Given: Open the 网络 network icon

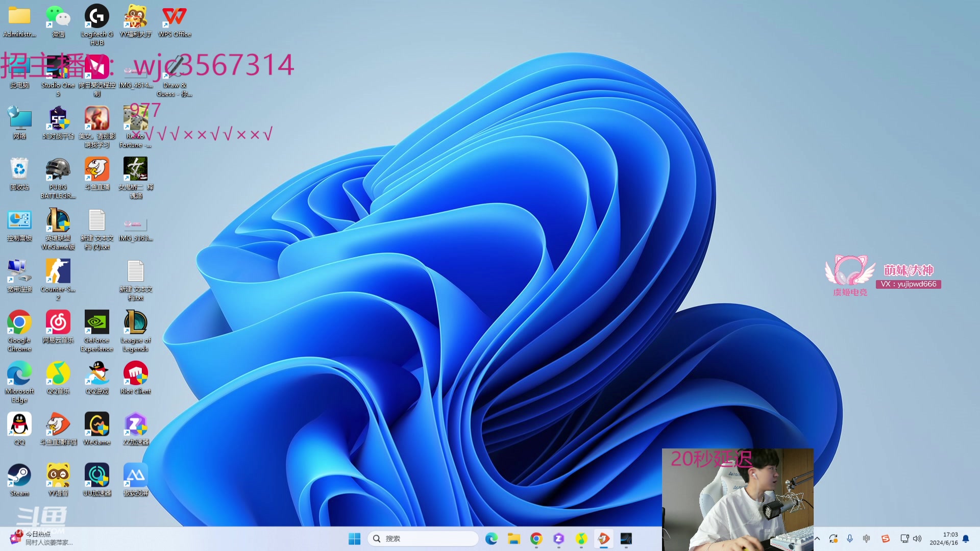Looking at the screenshot, I should pyautogui.click(x=19, y=123).
